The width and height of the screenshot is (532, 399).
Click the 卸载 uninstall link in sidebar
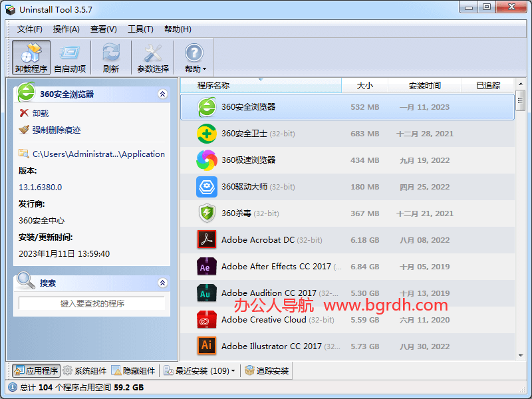[x=40, y=114]
